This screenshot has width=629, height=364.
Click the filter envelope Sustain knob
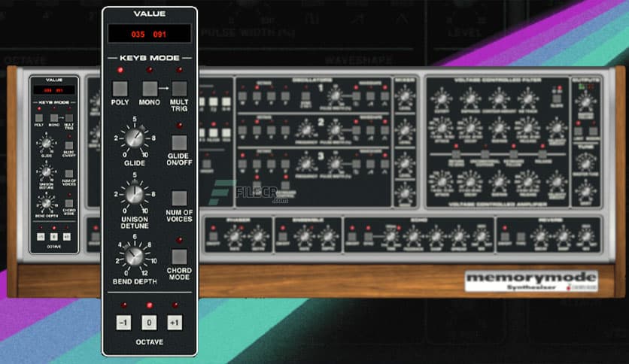click(499, 129)
